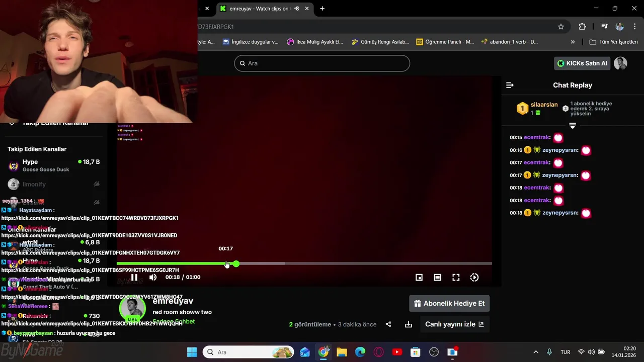Click the microphone tray icon
The width and height of the screenshot is (644, 362).
pyautogui.click(x=549, y=352)
